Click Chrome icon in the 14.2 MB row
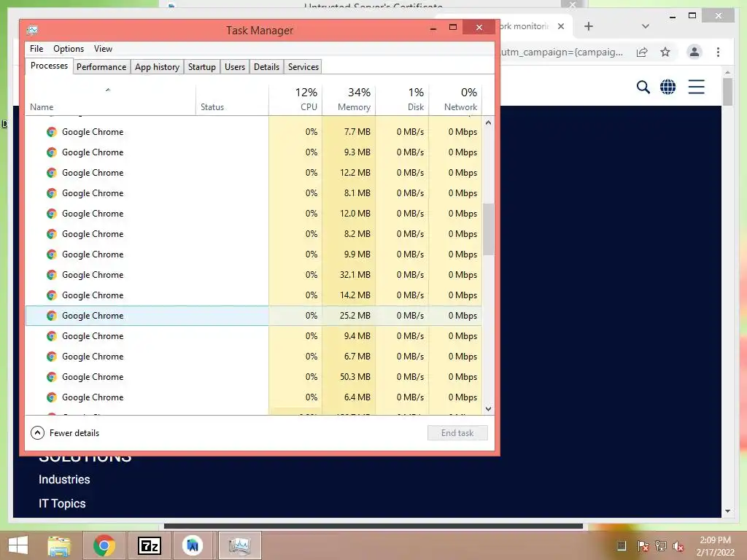 (52, 295)
